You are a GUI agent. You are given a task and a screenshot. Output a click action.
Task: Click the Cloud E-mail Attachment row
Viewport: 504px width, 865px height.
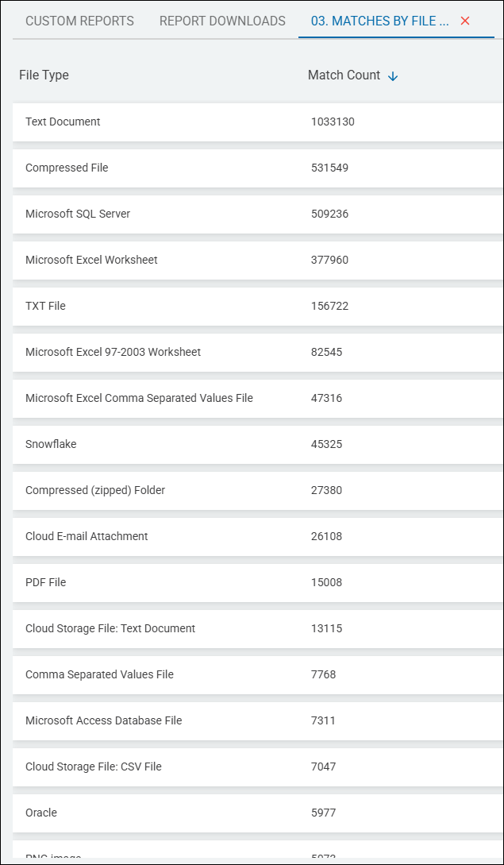pos(87,537)
